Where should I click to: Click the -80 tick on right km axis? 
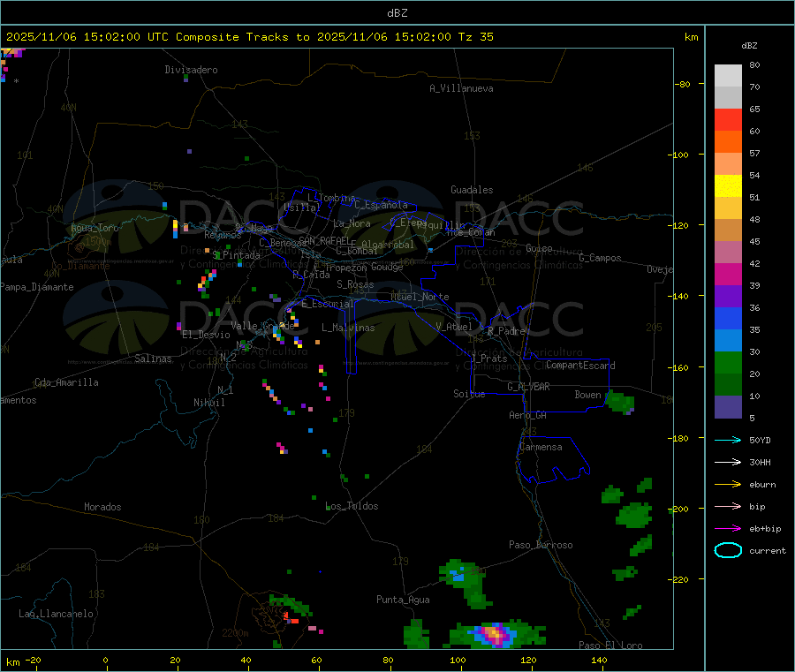coord(683,84)
